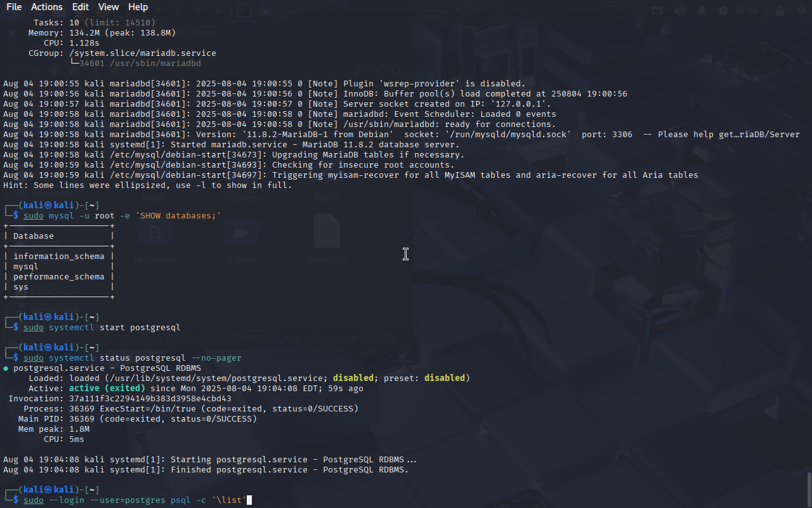Screen dimensions: 812x508
Task: Click the 'SHOW databases;' command string
Action: pyautogui.click(x=178, y=216)
